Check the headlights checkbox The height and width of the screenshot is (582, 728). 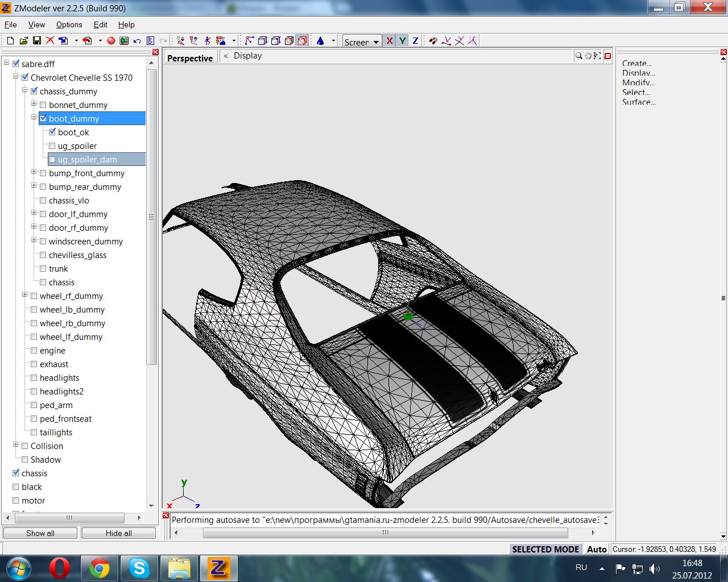34,377
